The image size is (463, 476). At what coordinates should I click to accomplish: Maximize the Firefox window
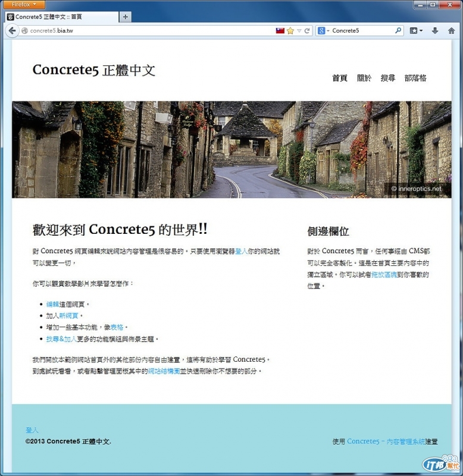(x=433, y=5)
